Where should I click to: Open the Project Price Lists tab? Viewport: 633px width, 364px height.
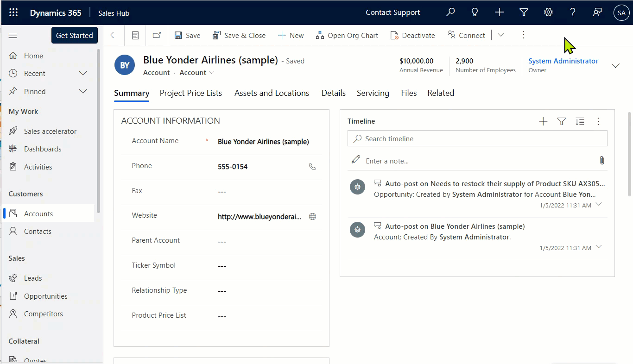pyautogui.click(x=191, y=93)
